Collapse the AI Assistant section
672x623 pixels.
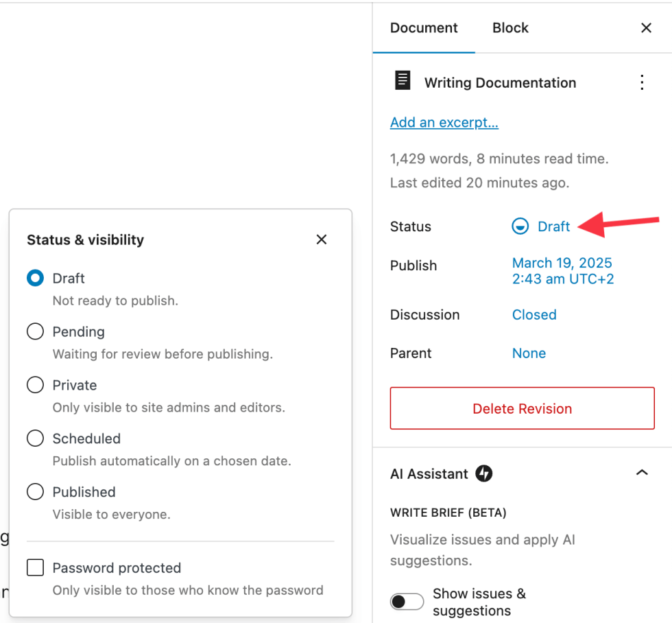(x=642, y=473)
